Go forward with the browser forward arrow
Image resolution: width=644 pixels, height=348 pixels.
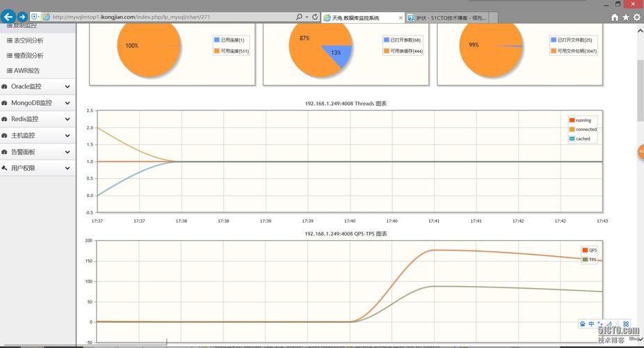(22, 17)
